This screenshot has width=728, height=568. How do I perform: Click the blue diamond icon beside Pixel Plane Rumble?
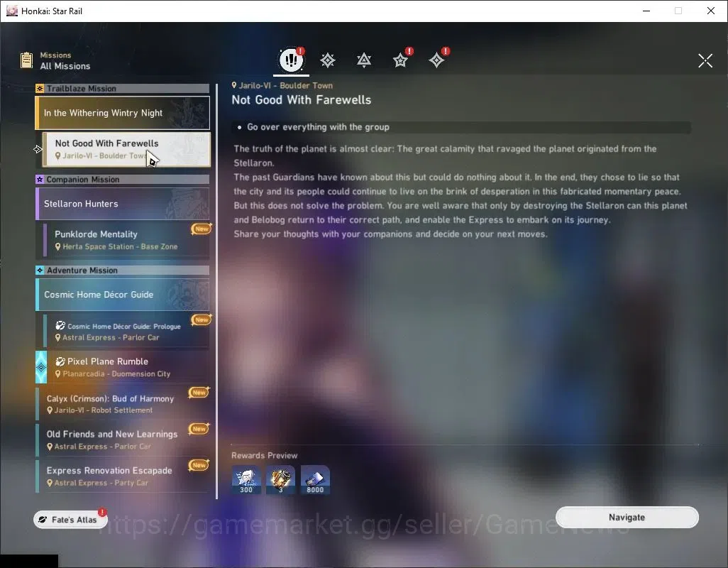[41, 367]
